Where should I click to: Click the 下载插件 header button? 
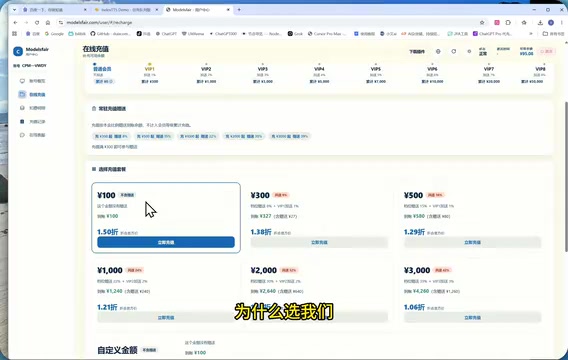tap(417, 52)
